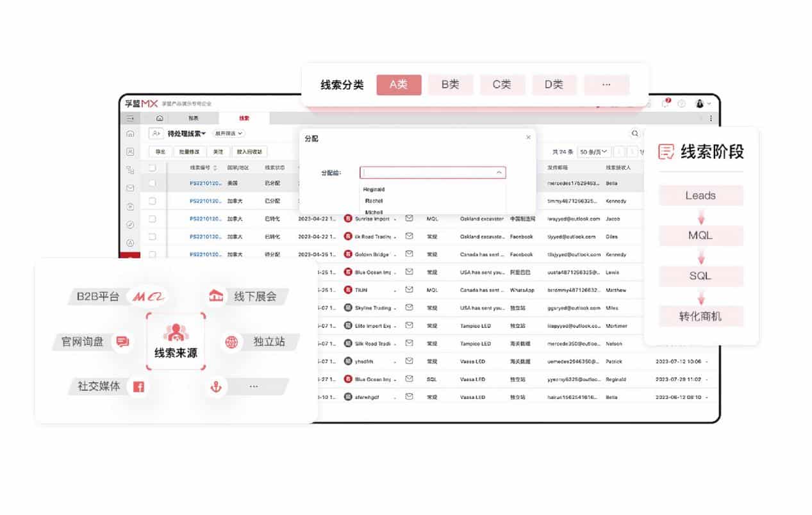Image resolution: width=812 pixels, height=515 pixels.
Task: Tick the checkbox on the 待分配 lead row
Action: 152,254
